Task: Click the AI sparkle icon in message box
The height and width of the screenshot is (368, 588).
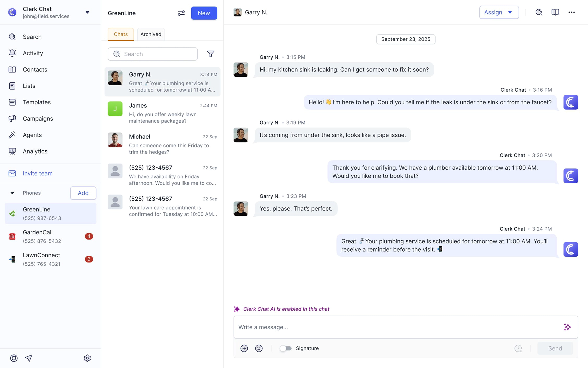Action: pyautogui.click(x=567, y=327)
